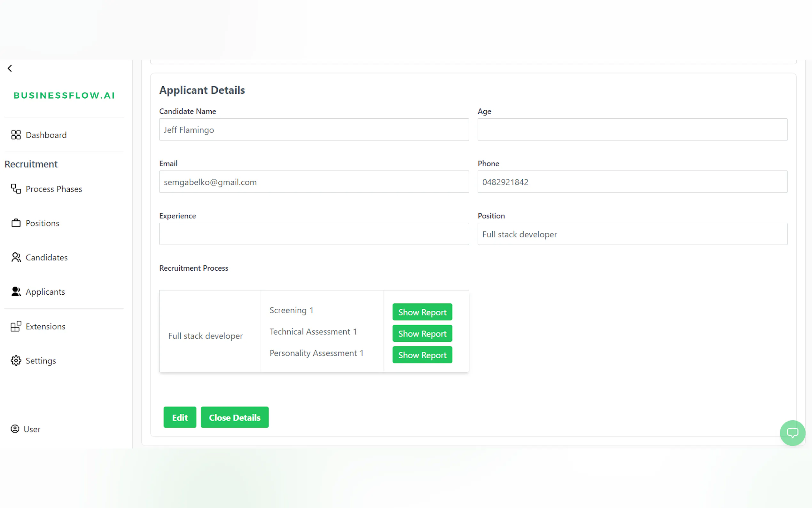Click the Email field with semgabelko@gmail.com
The height and width of the screenshot is (508, 812).
[x=314, y=182]
